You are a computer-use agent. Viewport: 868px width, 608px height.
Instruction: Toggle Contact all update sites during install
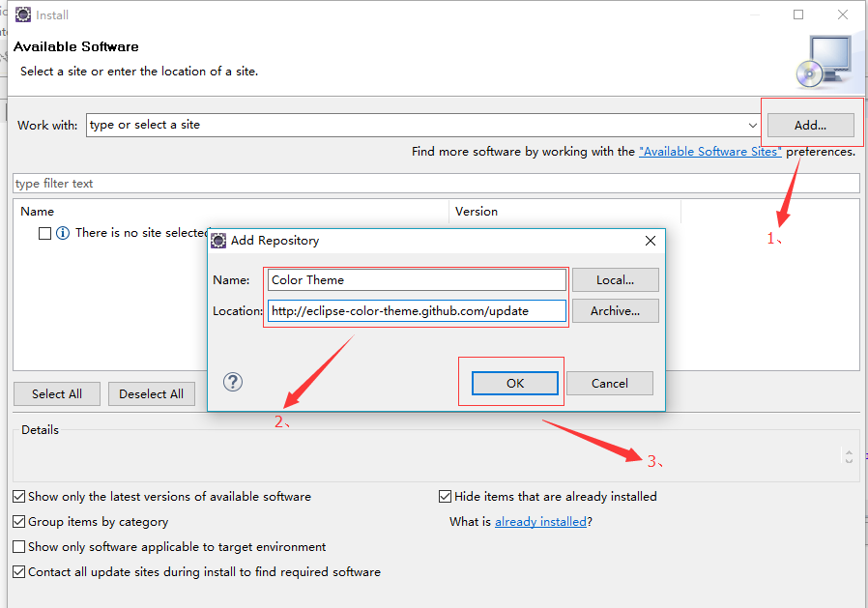coord(18,572)
